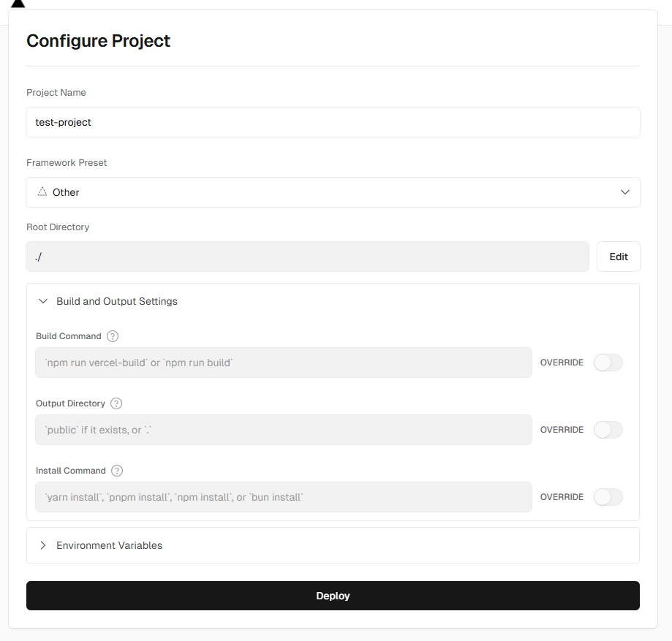Click the Install Command text field

point(283,497)
